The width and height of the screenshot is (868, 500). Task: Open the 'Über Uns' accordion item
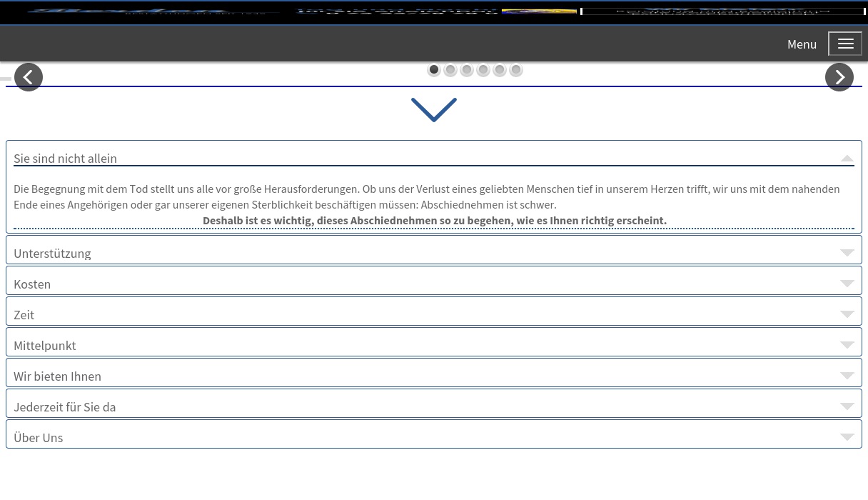(x=38, y=438)
